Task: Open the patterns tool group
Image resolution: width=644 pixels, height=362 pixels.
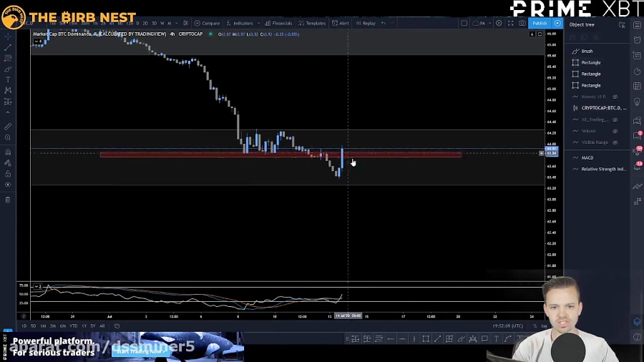Action: (8, 90)
